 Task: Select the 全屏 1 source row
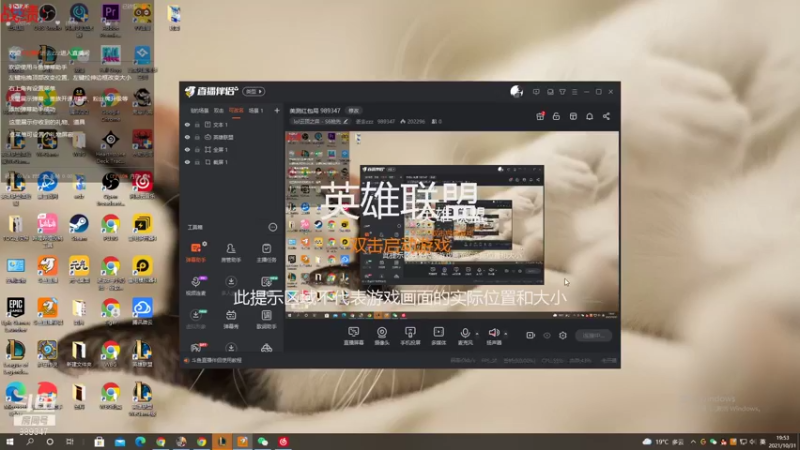pyautogui.click(x=232, y=149)
